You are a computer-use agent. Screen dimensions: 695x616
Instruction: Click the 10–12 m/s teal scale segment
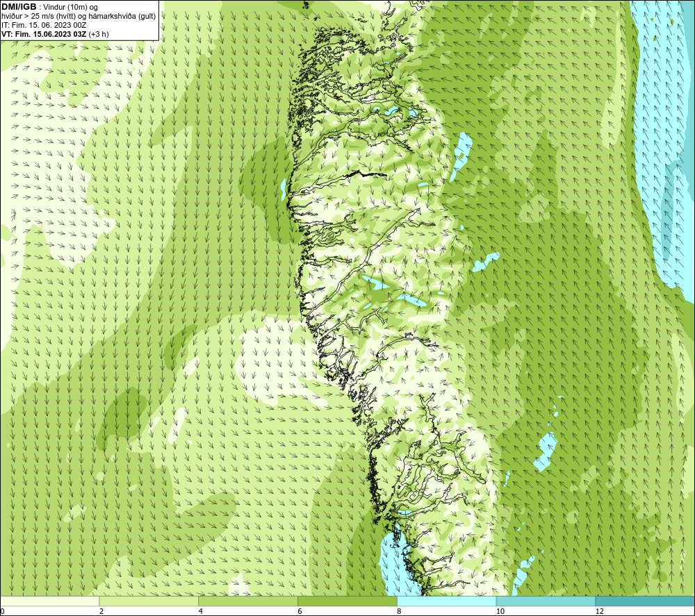point(546,601)
